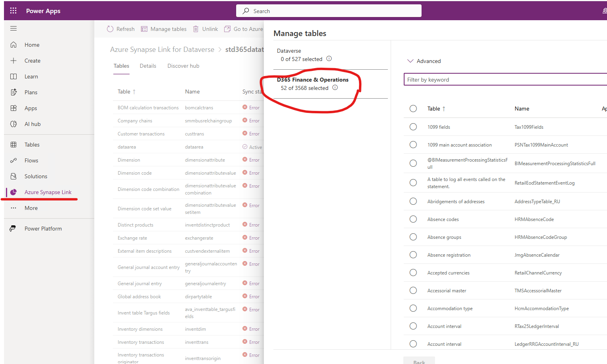The height and width of the screenshot is (364, 607).
Task: Select the Accessorial master row circle
Action: click(x=413, y=290)
